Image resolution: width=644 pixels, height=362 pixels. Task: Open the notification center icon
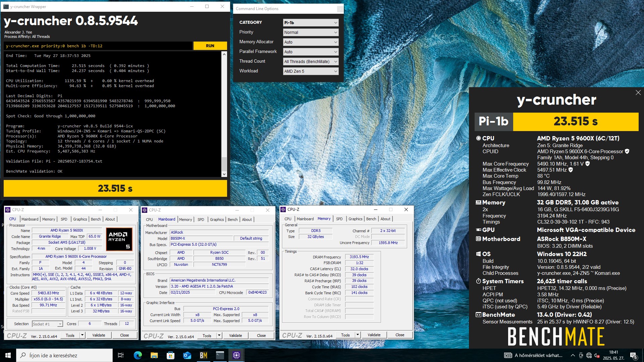633,355
